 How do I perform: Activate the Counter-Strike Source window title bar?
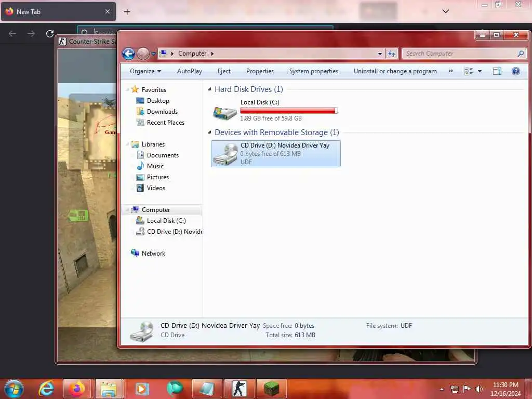coord(87,42)
